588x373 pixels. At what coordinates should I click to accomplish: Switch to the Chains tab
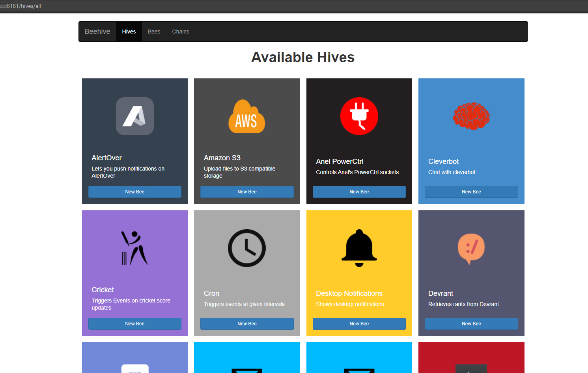(x=181, y=32)
